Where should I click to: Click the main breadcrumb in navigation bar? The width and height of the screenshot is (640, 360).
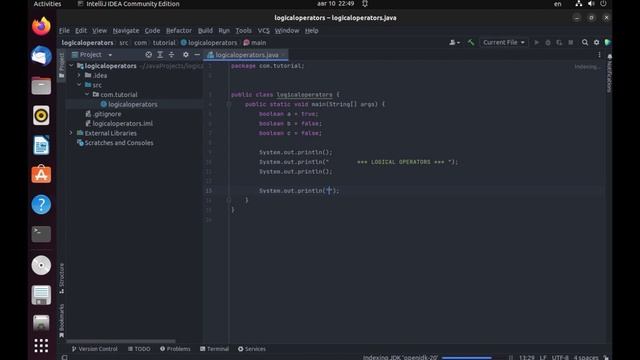tap(255, 42)
